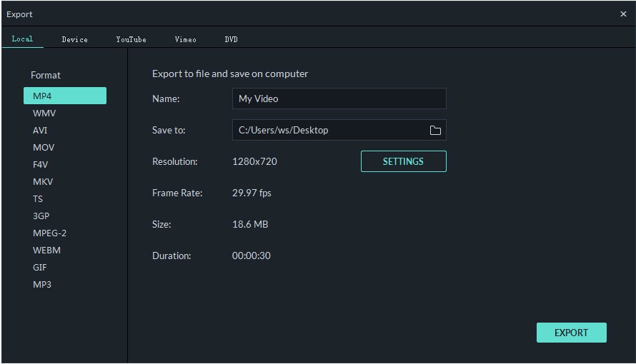This screenshot has height=364, width=636.
Task: Open the folder browse icon in Save to
Action: pyautogui.click(x=435, y=130)
